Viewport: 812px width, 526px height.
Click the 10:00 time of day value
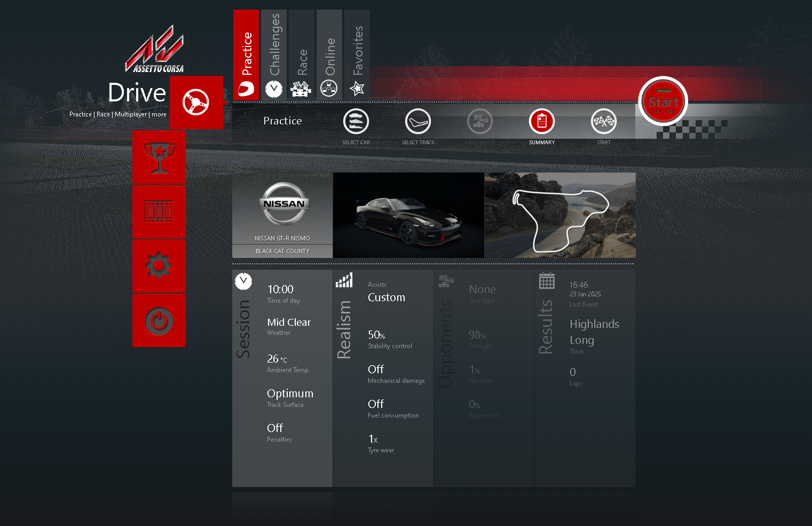click(280, 289)
